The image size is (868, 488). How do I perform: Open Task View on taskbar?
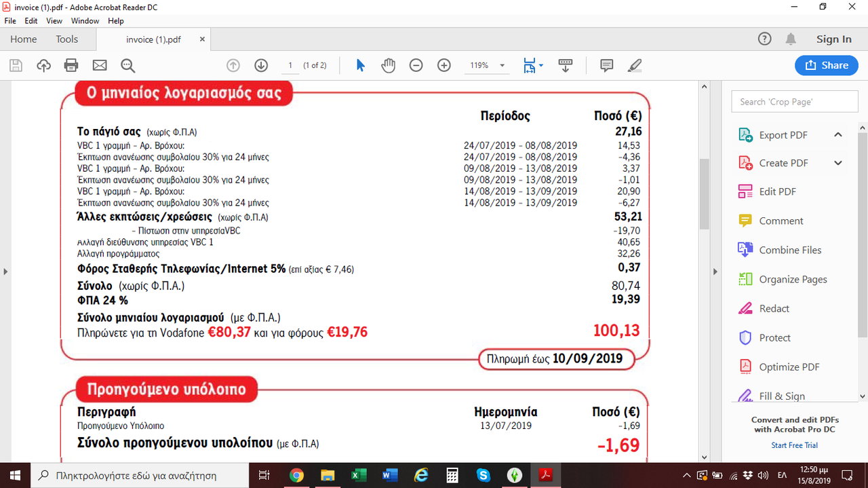pyautogui.click(x=265, y=475)
